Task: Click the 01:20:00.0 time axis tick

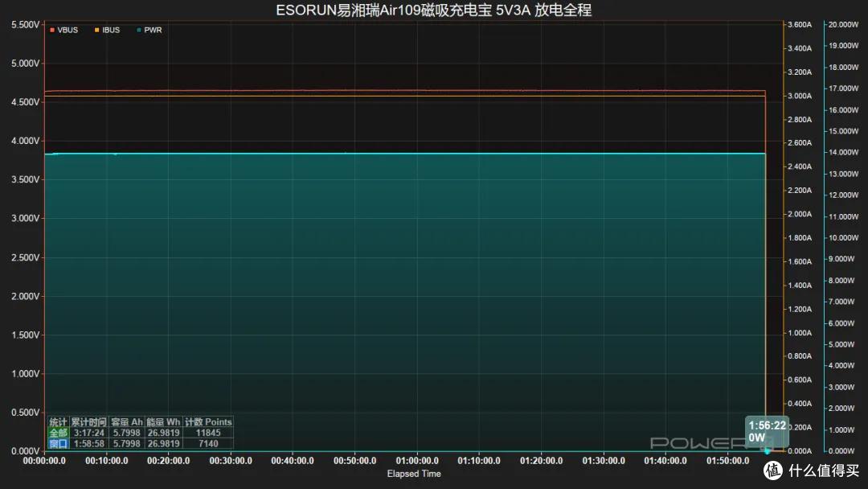Action: click(x=542, y=461)
